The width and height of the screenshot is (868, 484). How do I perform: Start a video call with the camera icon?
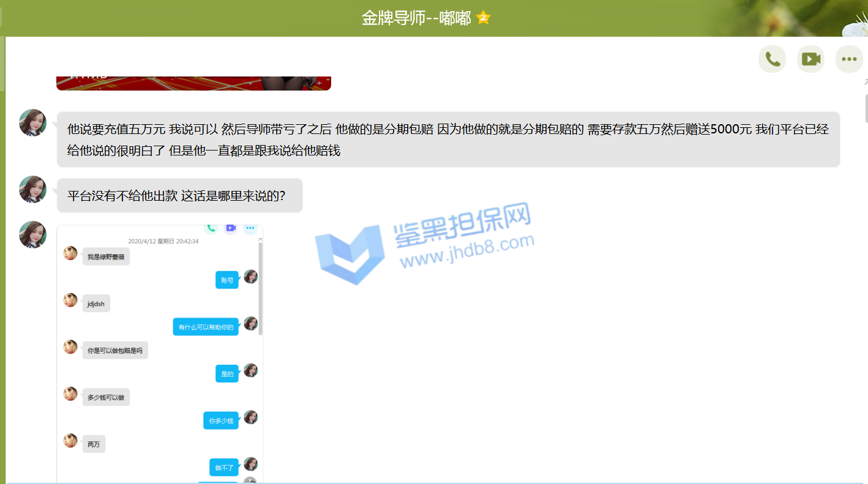810,59
